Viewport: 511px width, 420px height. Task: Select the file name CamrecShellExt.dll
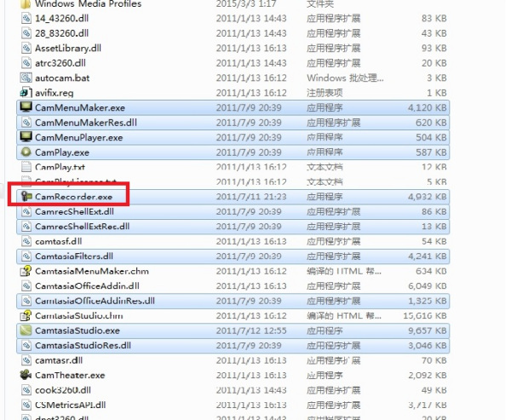tap(75, 211)
